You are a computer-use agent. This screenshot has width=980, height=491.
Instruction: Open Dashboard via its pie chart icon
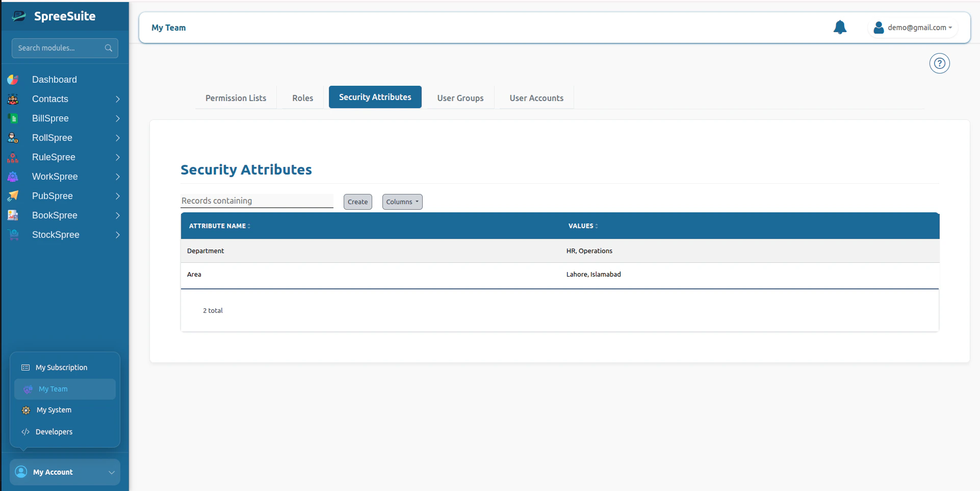tap(13, 80)
